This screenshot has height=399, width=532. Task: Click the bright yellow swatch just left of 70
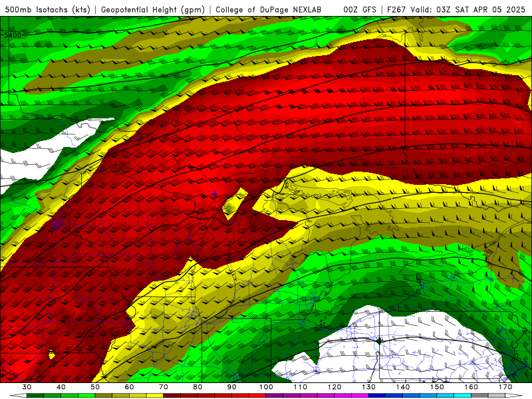click(155, 396)
